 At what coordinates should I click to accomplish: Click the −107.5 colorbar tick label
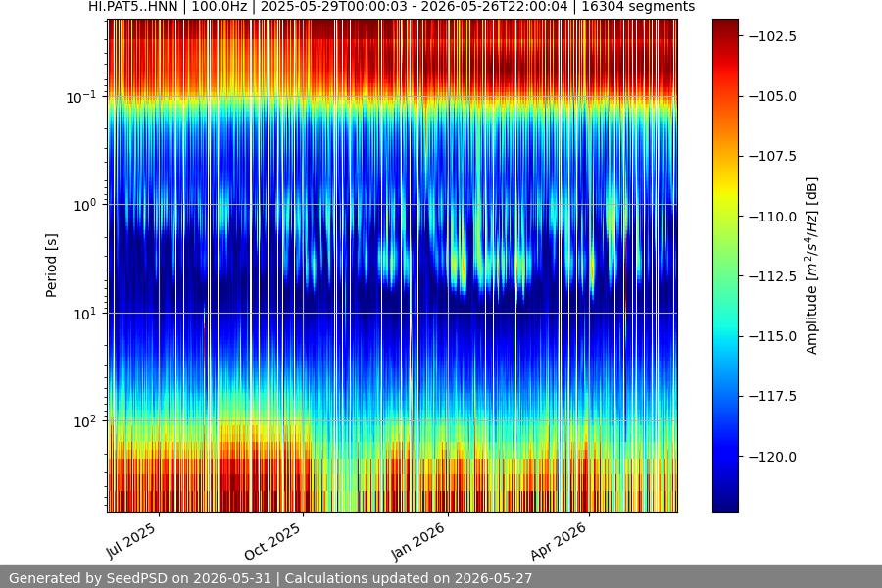pyautogui.click(x=772, y=157)
